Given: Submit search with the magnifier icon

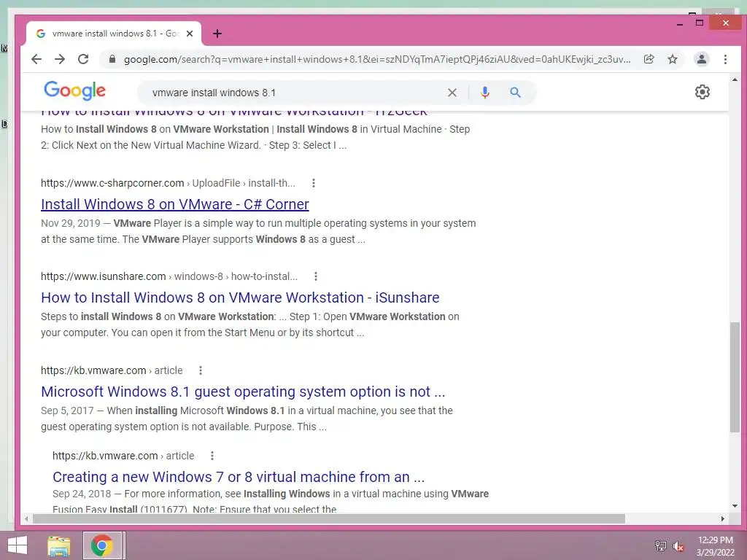Looking at the screenshot, I should (x=515, y=93).
